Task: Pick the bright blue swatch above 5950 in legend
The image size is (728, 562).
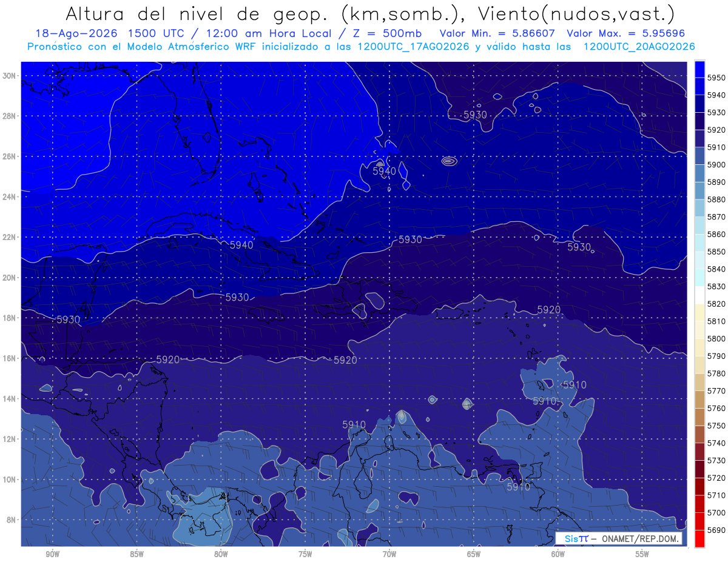Action: point(699,69)
